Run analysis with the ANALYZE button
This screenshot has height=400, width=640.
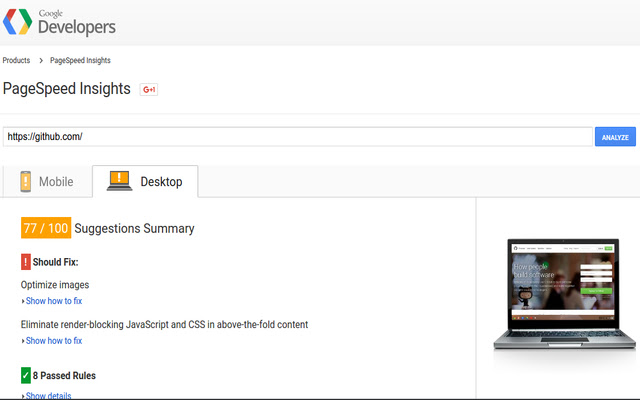[615, 137]
